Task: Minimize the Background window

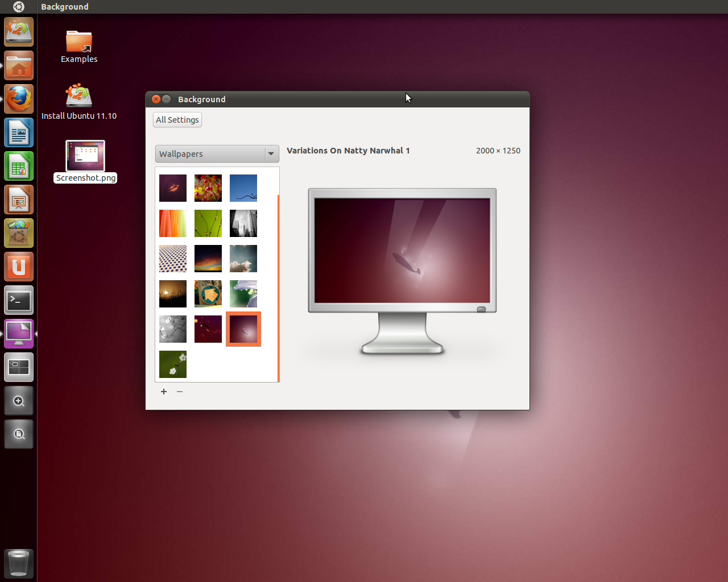Action: 167,99
